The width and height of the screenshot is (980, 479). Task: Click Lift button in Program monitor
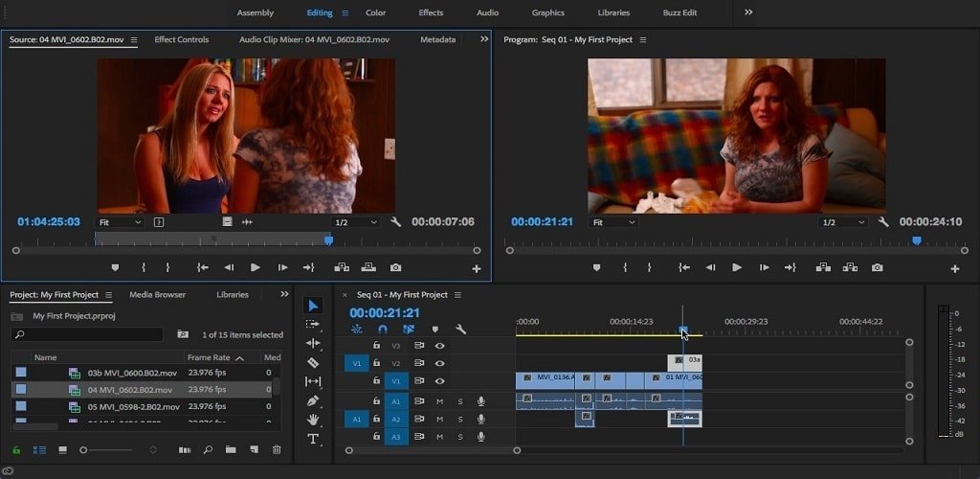pos(823,267)
